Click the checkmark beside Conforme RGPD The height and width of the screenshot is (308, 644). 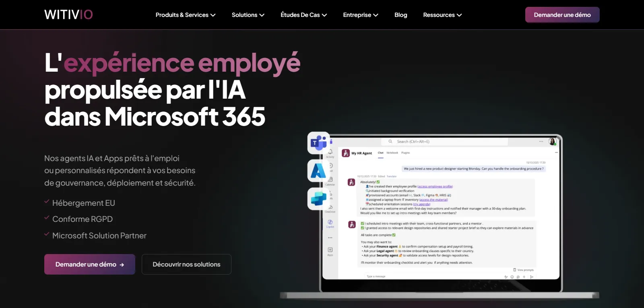47,217
